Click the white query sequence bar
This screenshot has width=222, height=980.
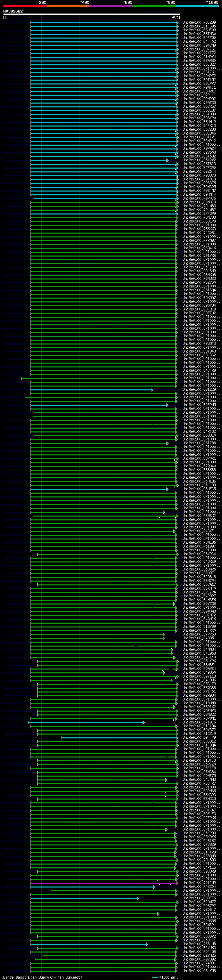[92, 15]
